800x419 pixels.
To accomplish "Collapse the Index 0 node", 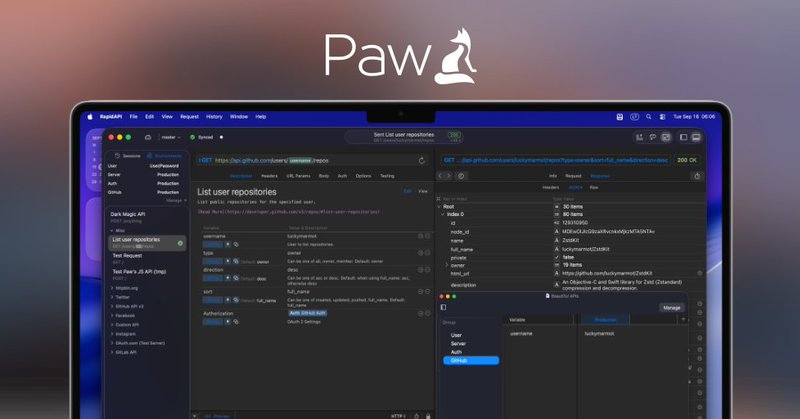I will (443, 214).
